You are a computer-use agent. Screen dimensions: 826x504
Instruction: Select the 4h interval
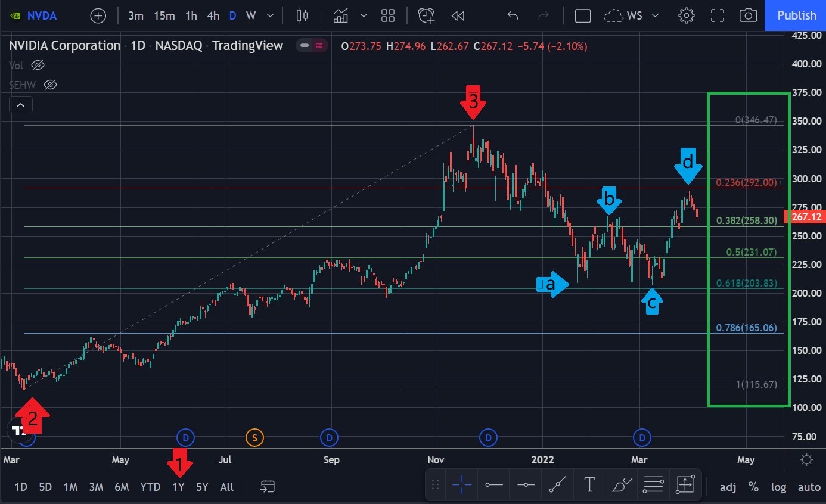coord(213,16)
